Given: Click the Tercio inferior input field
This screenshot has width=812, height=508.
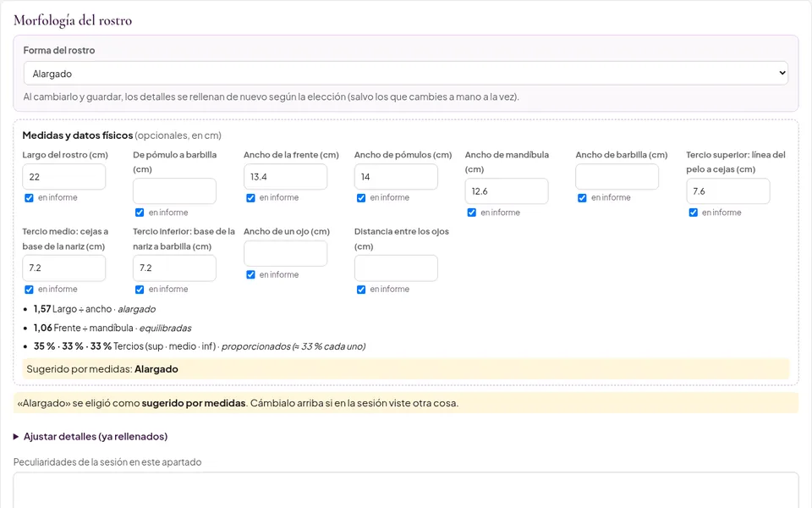Looking at the screenshot, I should tap(174, 268).
